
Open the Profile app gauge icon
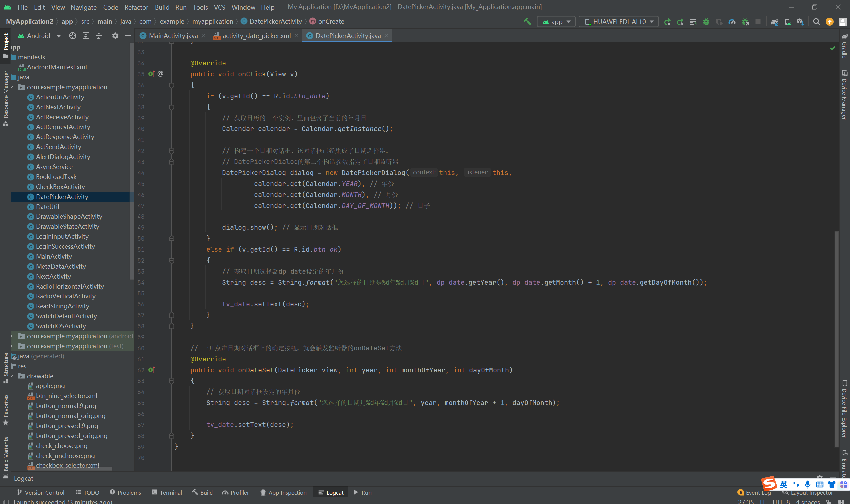pyautogui.click(x=732, y=22)
